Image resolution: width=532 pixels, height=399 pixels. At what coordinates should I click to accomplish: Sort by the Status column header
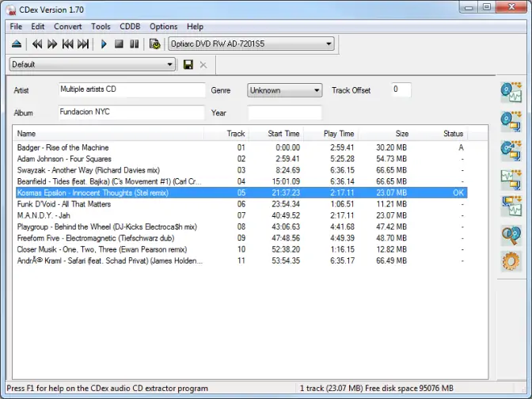(439, 133)
